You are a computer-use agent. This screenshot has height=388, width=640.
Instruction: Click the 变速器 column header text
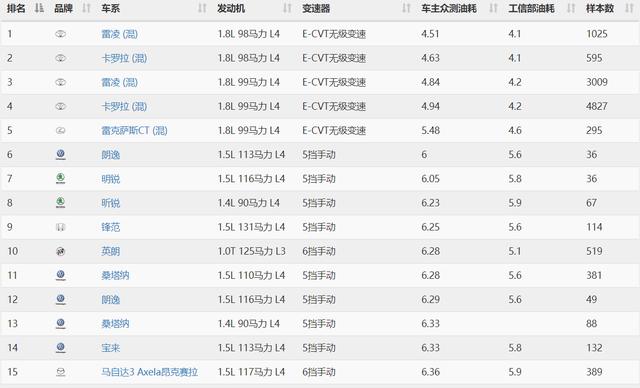(316, 8)
